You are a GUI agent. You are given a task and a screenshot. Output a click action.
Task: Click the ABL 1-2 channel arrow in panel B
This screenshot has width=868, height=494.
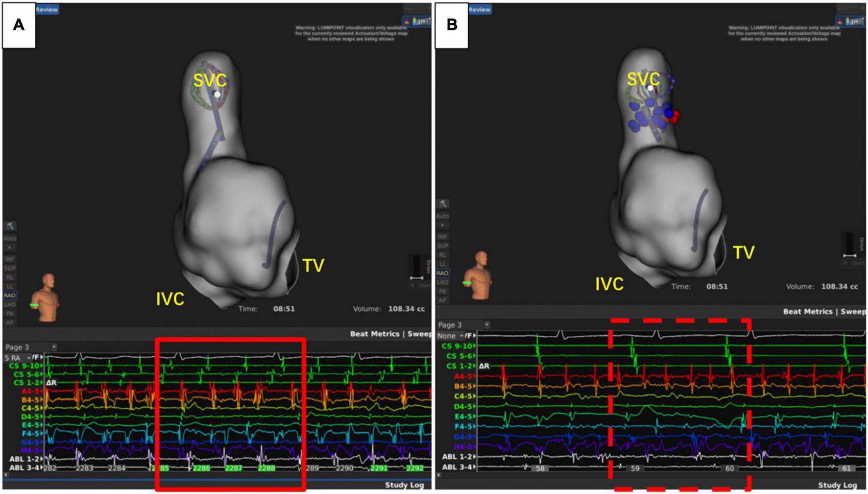click(x=474, y=457)
